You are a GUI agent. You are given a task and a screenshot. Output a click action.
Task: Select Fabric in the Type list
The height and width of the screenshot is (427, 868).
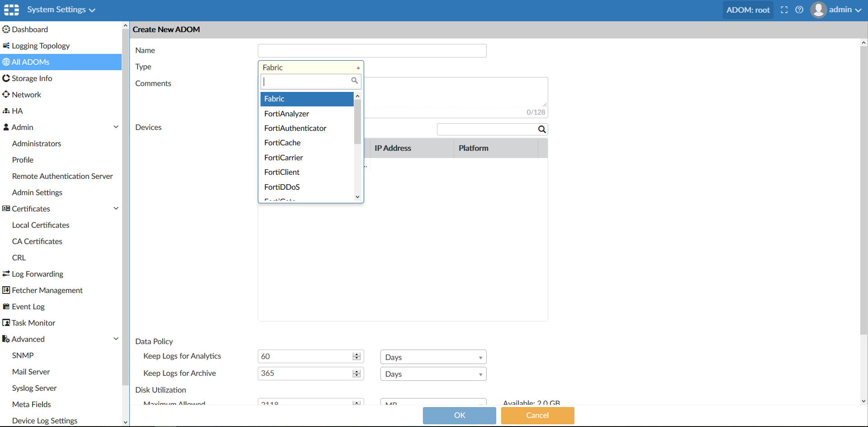point(307,99)
